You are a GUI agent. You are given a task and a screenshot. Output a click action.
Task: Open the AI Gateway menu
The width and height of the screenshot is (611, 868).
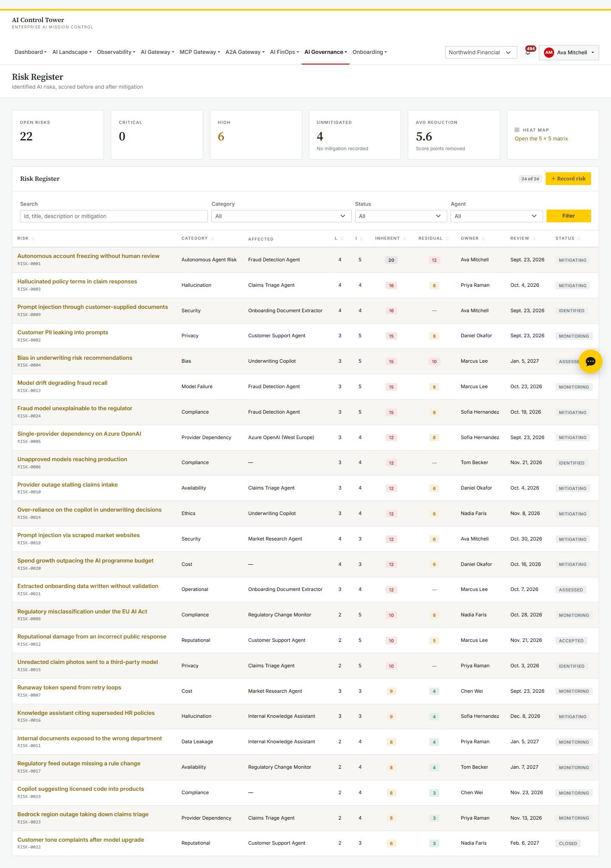[x=157, y=52]
